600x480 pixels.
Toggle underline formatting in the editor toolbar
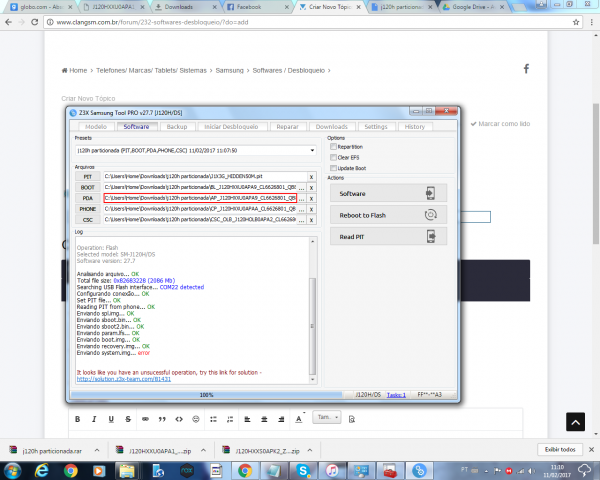click(x=111, y=419)
